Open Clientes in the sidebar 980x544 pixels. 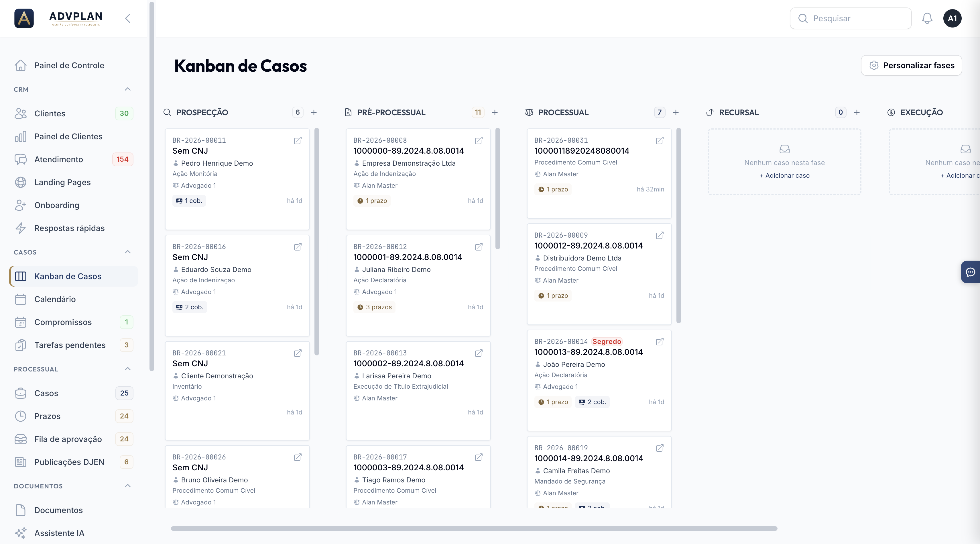point(73,114)
